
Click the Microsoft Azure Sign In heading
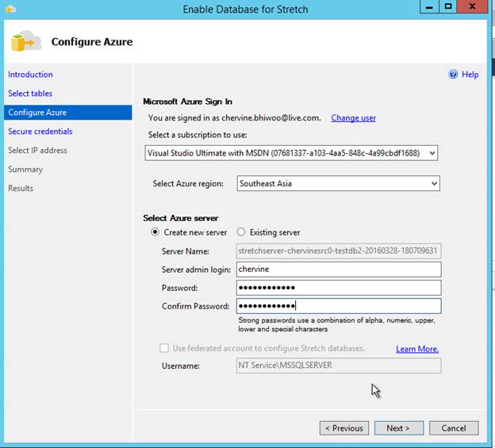click(187, 101)
